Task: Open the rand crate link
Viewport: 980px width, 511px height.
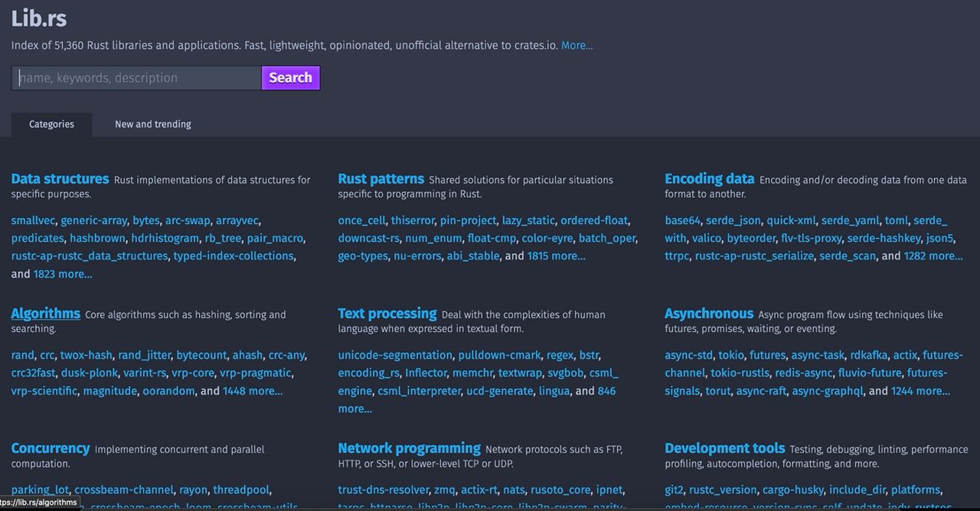Action: point(22,355)
